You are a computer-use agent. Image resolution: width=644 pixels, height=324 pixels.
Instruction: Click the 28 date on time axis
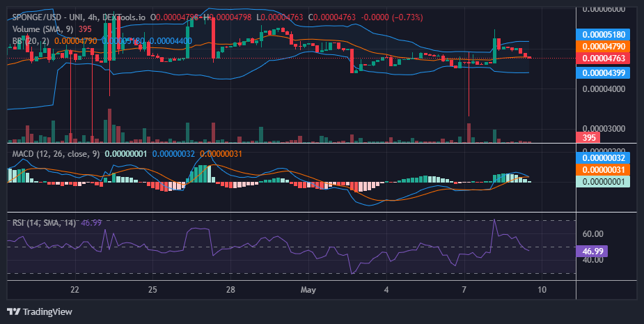coord(230,290)
